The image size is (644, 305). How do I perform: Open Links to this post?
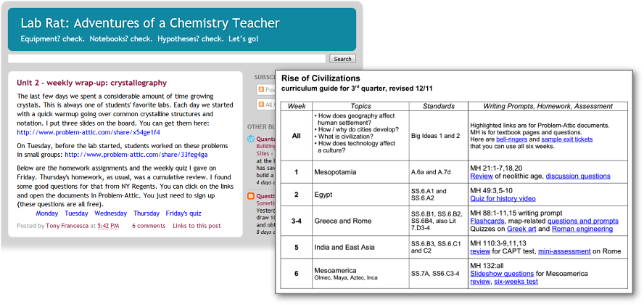click(x=197, y=226)
